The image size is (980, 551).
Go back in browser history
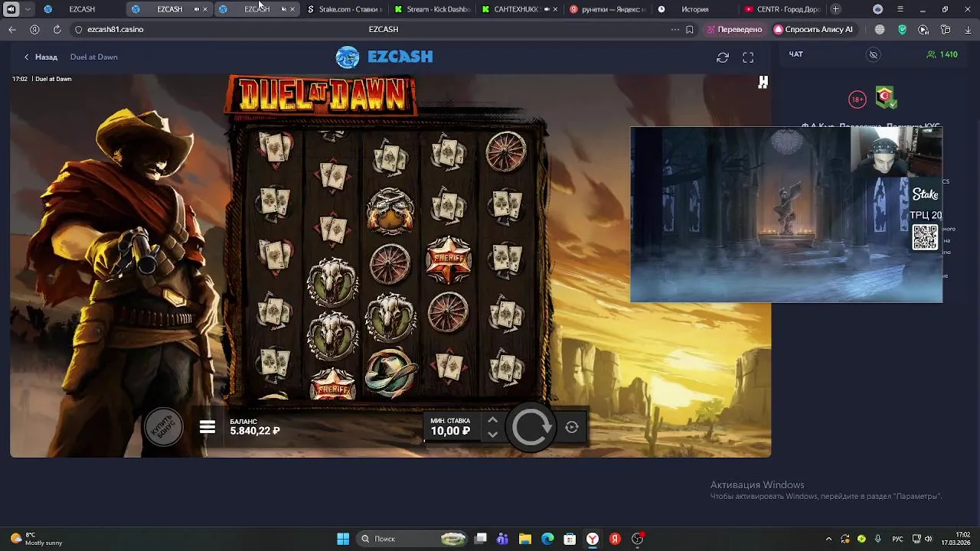pyautogui.click(x=12, y=29)
